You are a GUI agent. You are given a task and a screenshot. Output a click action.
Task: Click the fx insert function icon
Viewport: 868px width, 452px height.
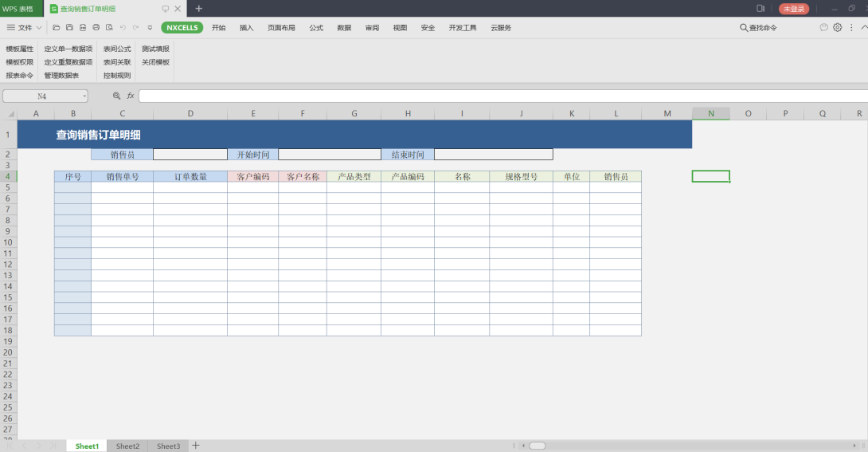point(131,96)
